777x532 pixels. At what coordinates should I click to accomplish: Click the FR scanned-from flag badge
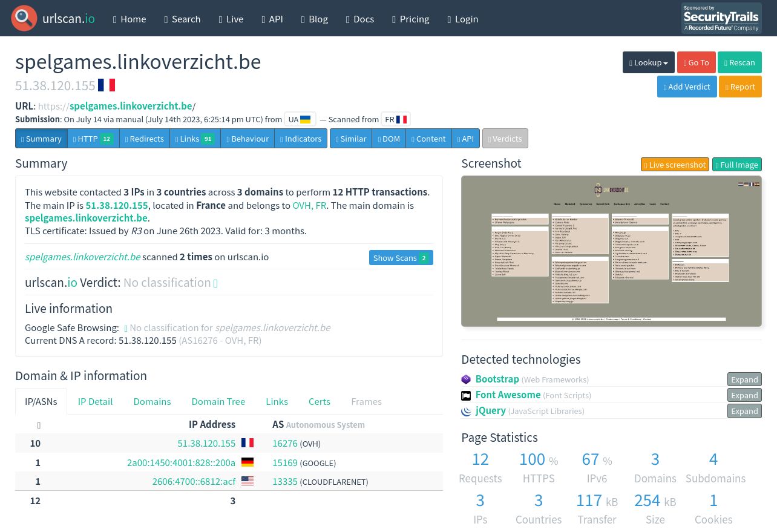pos(396,119)
